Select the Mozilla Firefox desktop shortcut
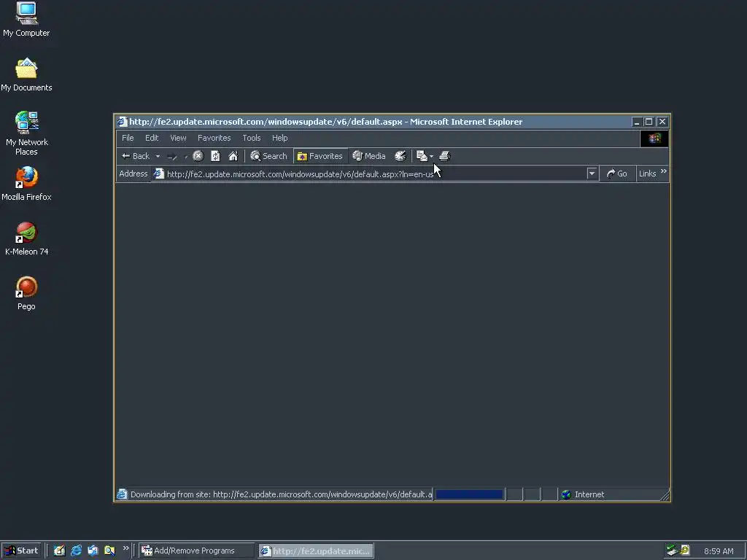This screenshot has width=747, height=560. [x=26, y=184]
